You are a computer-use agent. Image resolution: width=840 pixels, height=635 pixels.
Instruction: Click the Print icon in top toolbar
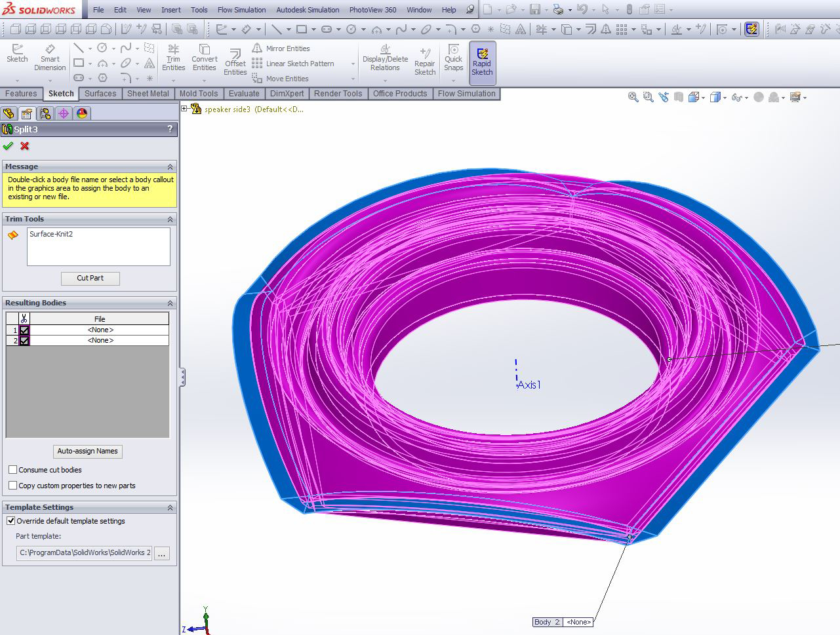[557, 9]
